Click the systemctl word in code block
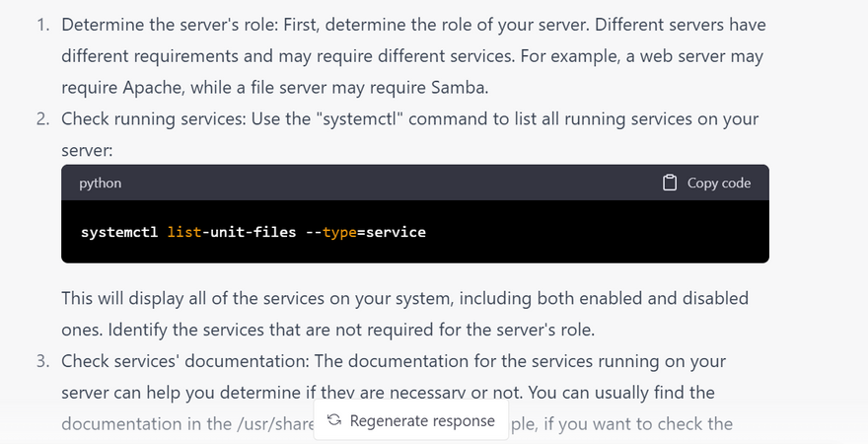The image size is (868, 444). pyautogui.click(x=119, y=233)
